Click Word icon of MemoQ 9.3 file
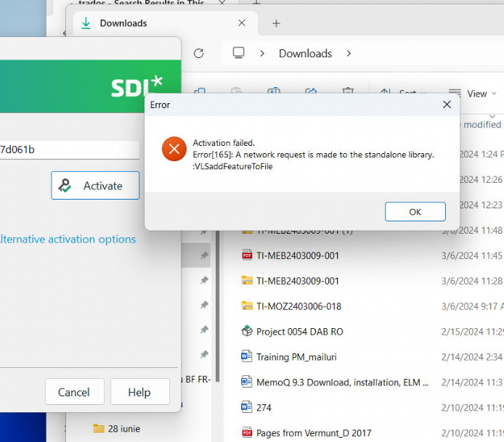This screenshot has width=504, height=442. 246,382
